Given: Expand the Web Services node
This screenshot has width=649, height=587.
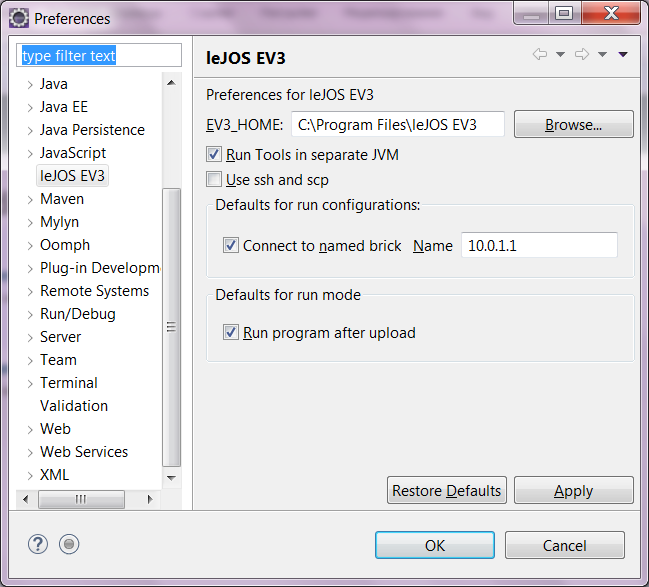Looking at the screenshot, I should 30,452.
